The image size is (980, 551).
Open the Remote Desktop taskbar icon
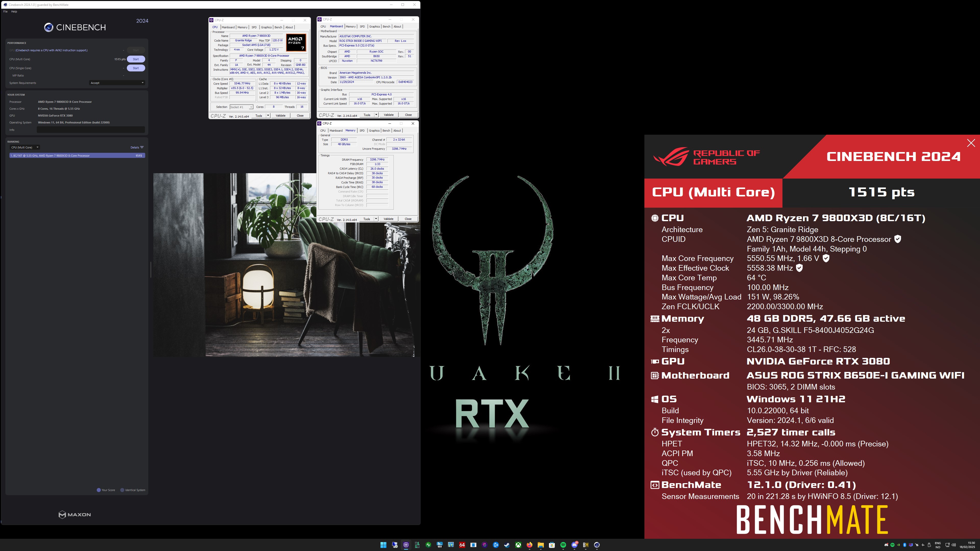click(395, 545)
